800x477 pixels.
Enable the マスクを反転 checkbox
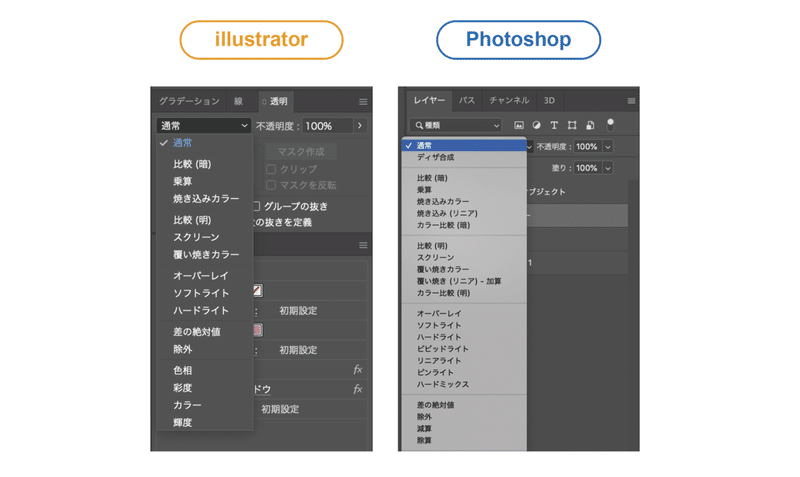tap(271, 185)
